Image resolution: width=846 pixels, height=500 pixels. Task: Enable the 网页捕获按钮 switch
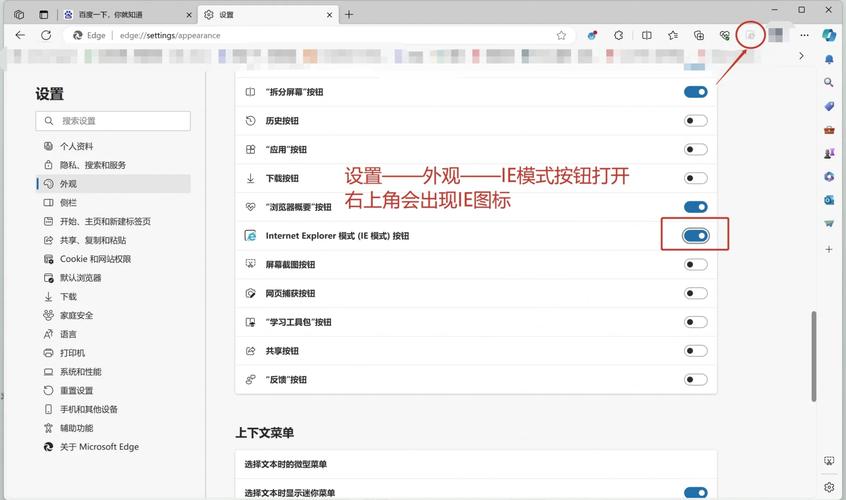tap(695, 293)
